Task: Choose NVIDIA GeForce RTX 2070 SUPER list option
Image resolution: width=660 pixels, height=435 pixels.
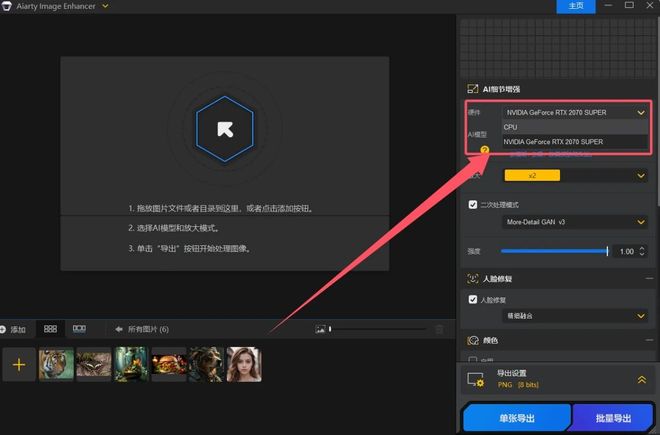Action: 575,142
